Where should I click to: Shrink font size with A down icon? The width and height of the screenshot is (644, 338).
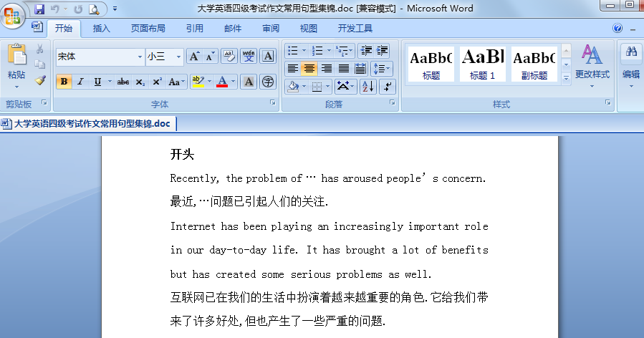210,57
